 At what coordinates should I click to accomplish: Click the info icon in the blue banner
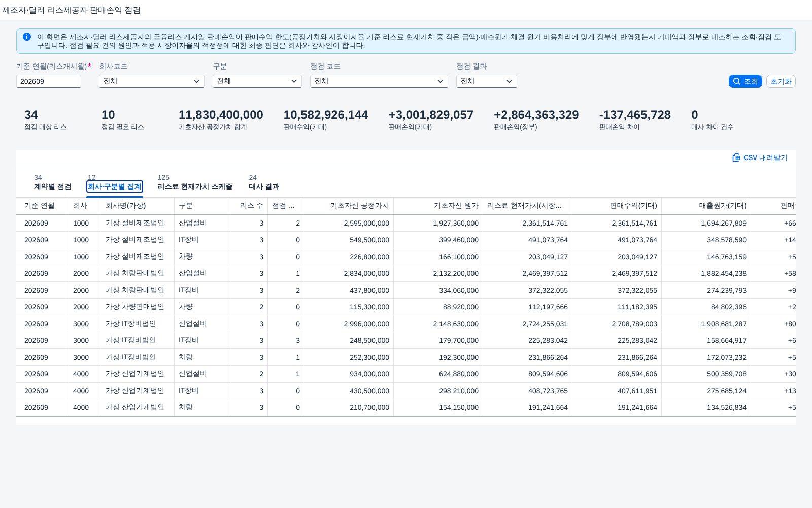(x=27, y=37)
